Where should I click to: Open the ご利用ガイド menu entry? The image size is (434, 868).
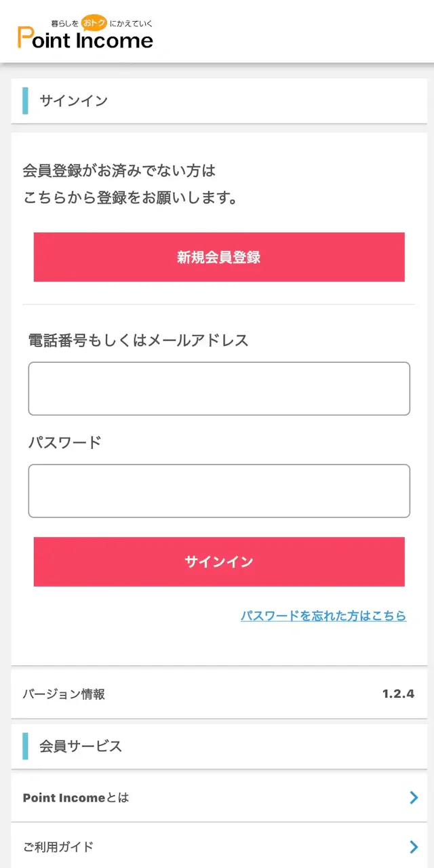point(58,846)
